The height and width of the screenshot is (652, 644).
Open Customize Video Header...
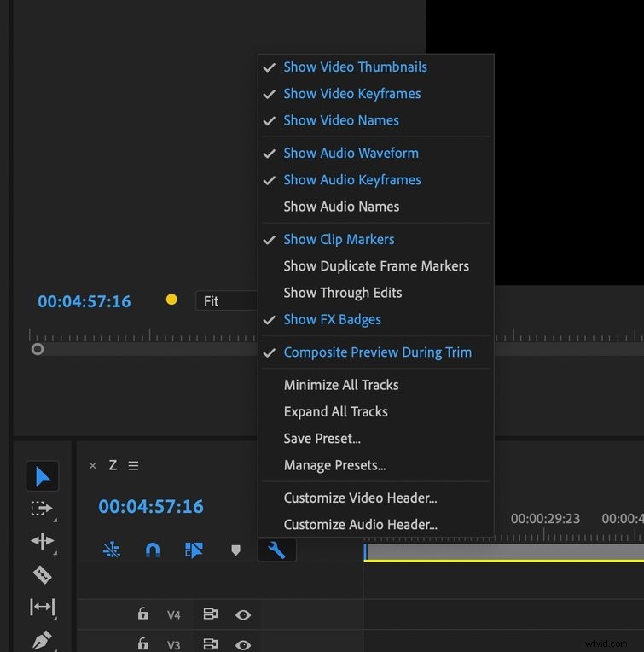pyautogui.click(x=375, y=498)
